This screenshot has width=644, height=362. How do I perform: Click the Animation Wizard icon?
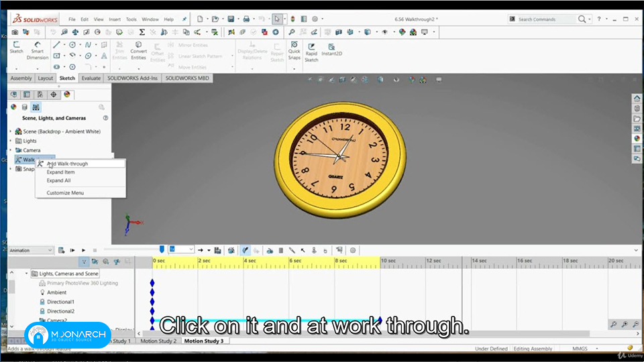point(231,250)
